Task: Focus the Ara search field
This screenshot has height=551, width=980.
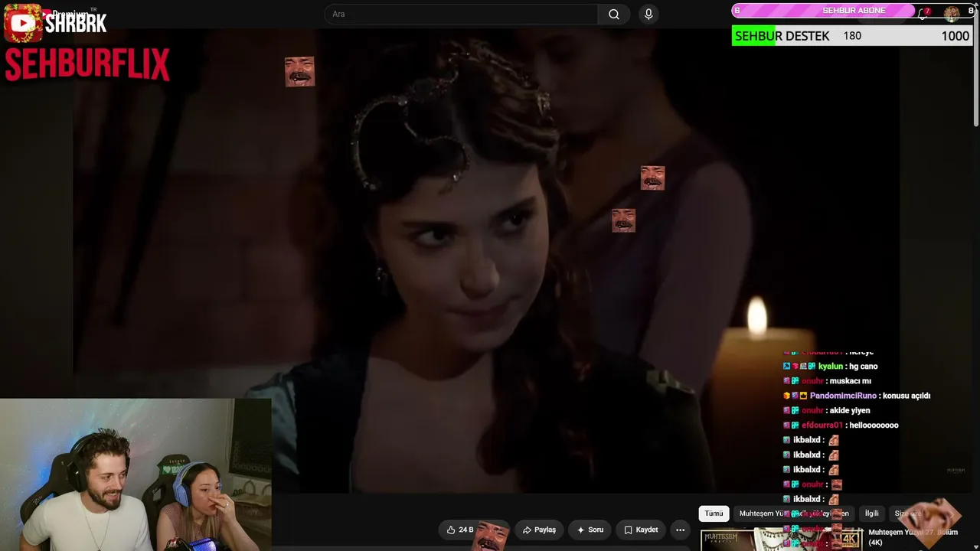Action: [x=462, y=14]
